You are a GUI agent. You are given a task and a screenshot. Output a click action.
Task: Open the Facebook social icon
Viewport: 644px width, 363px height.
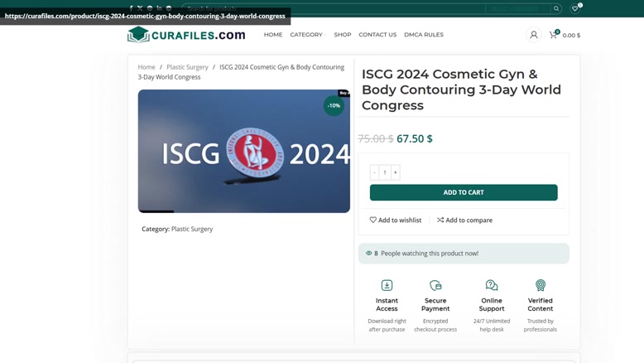pos(131,7)
